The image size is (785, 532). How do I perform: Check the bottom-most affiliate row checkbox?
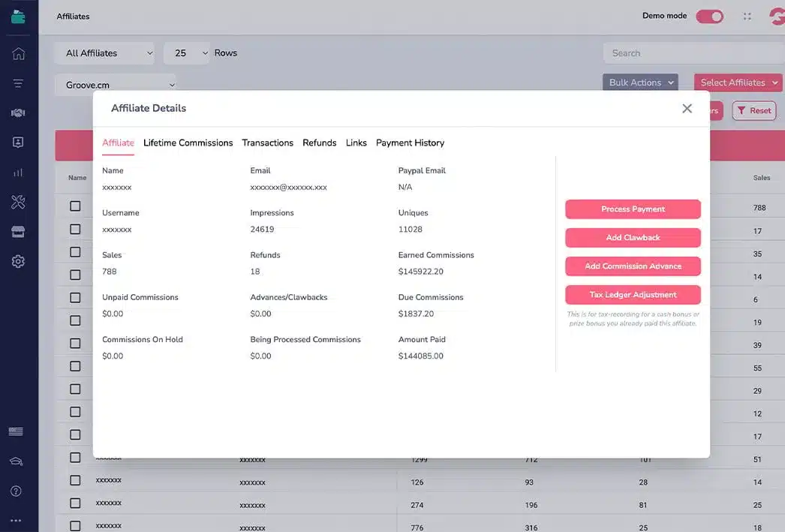75,526
